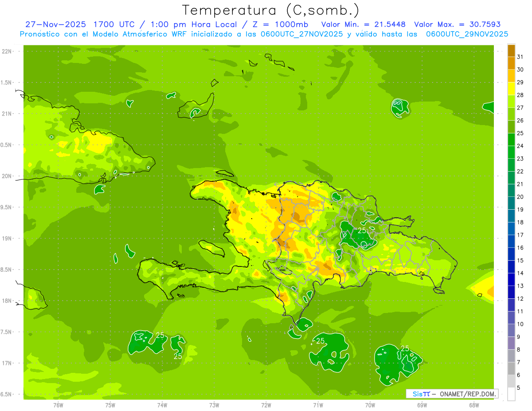Click the '17N' latitude axis label
The image size is (532, 411).
[7, 363]
